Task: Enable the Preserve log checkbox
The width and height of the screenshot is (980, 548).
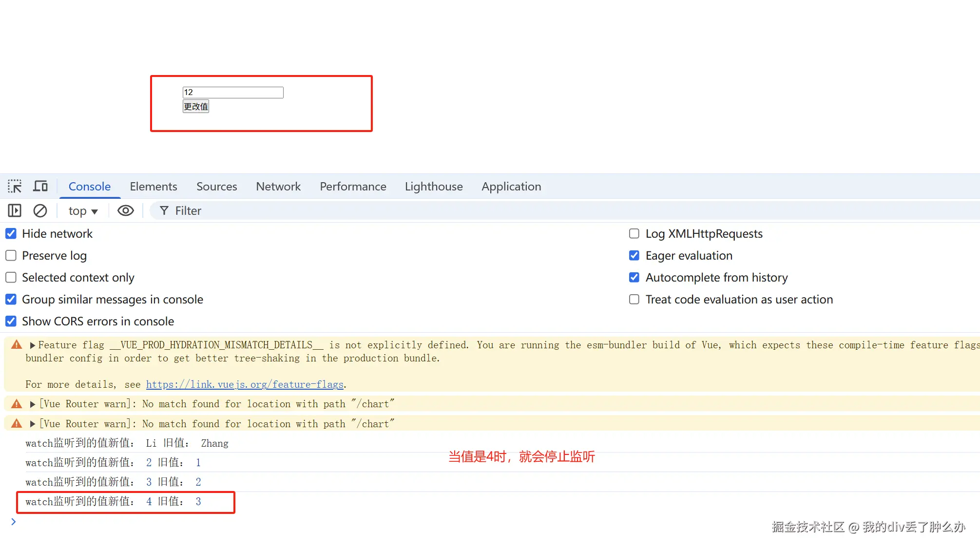Action: coord(11,256)
